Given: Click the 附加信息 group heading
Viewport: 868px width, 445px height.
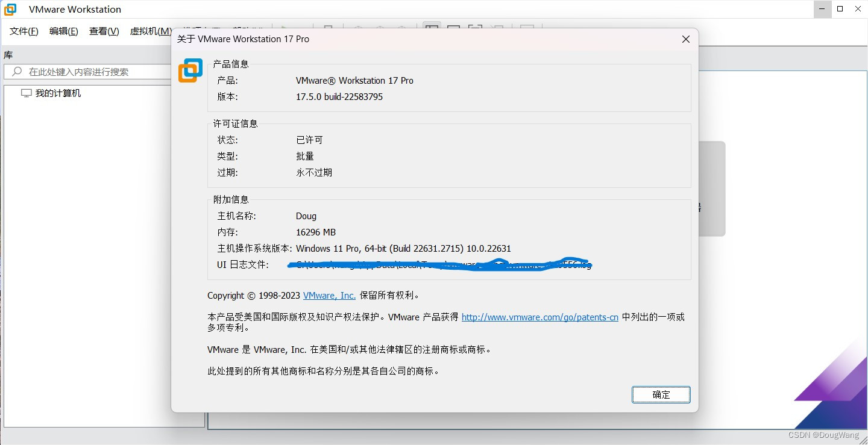Looking at the screenshot, I should [231, 200].
